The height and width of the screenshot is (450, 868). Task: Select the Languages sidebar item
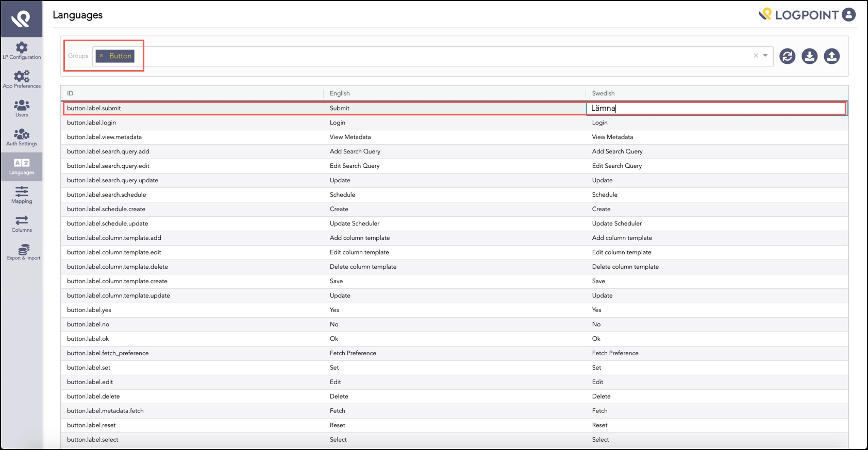[x=22, y=166]
